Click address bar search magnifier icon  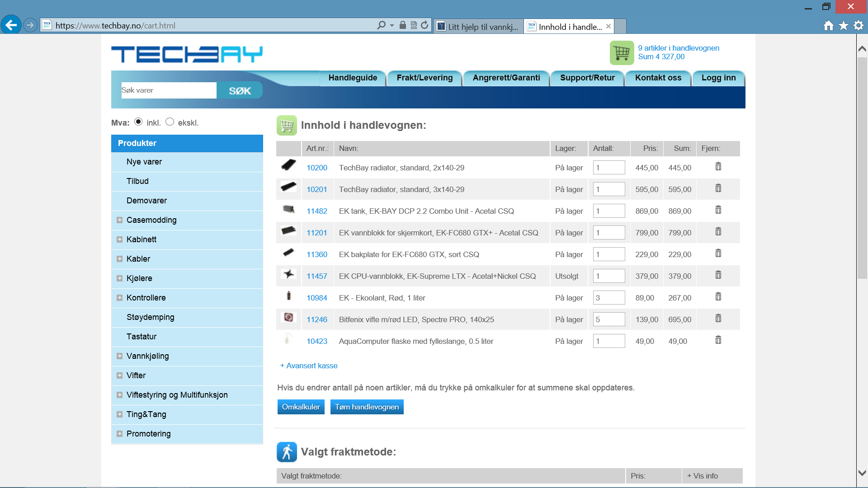coord(382,25)
